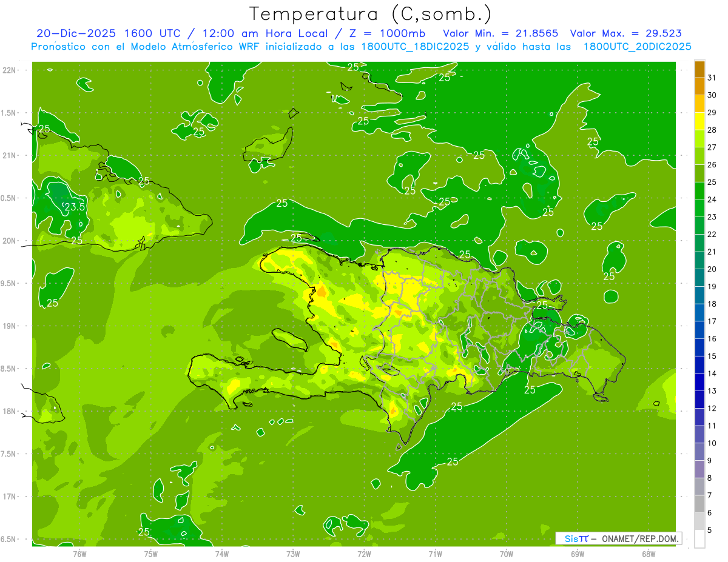The height and width of the screenshot is (562, 728).
Task: Click the latitude axis label 18N
Action: (9, 412)
